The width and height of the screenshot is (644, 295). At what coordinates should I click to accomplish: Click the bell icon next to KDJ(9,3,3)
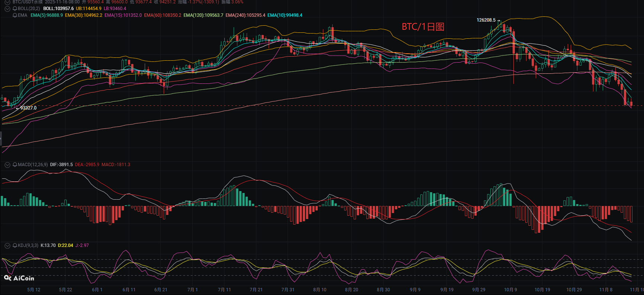(15, 245)
